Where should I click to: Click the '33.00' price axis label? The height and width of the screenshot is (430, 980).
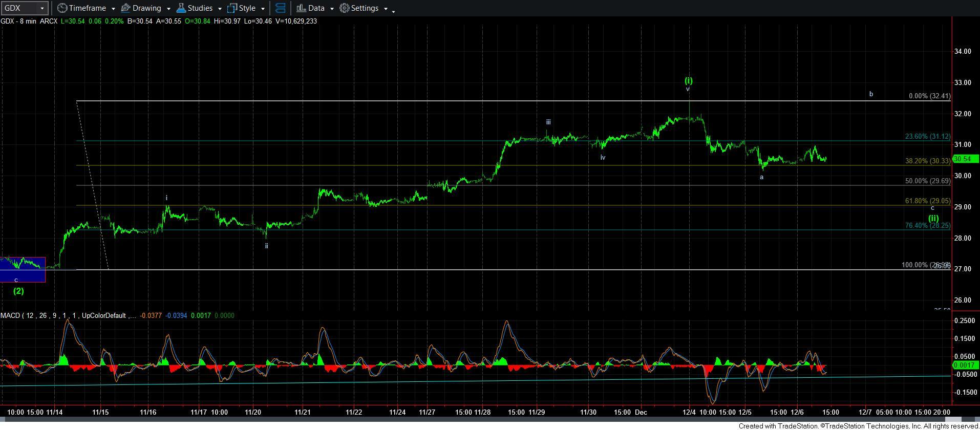pos(963,82)
